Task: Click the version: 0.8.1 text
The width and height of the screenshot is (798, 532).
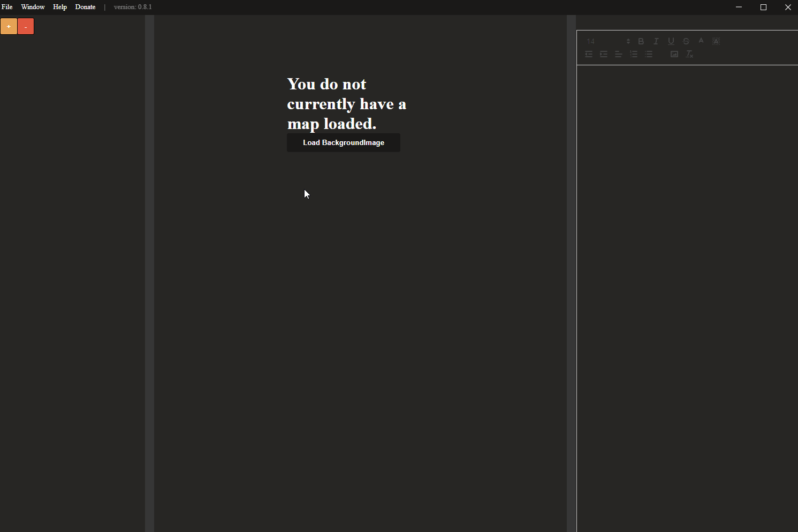Action: point(133,7)
